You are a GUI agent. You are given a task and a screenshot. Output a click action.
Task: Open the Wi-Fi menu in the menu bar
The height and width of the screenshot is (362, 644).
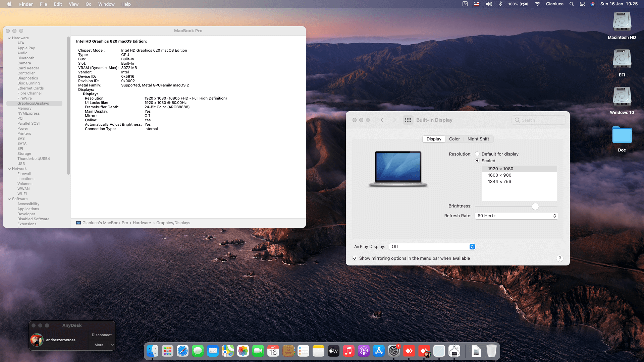537,4
